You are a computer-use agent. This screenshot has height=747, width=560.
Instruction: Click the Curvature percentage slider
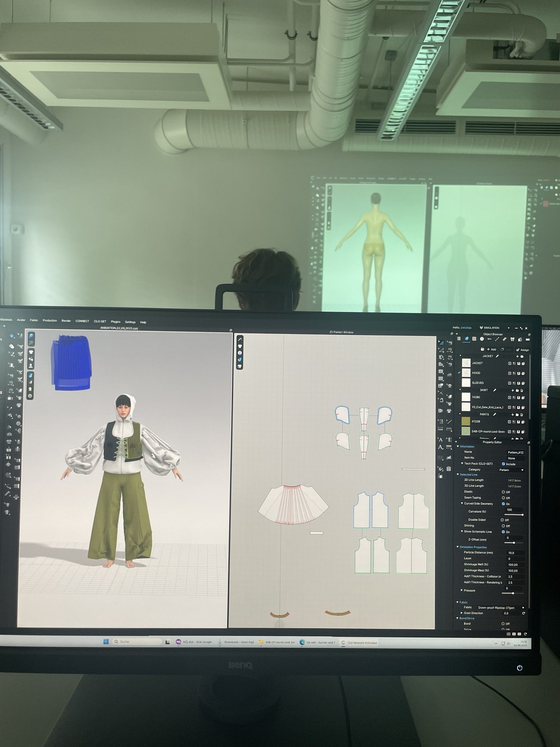pos(513,515)
